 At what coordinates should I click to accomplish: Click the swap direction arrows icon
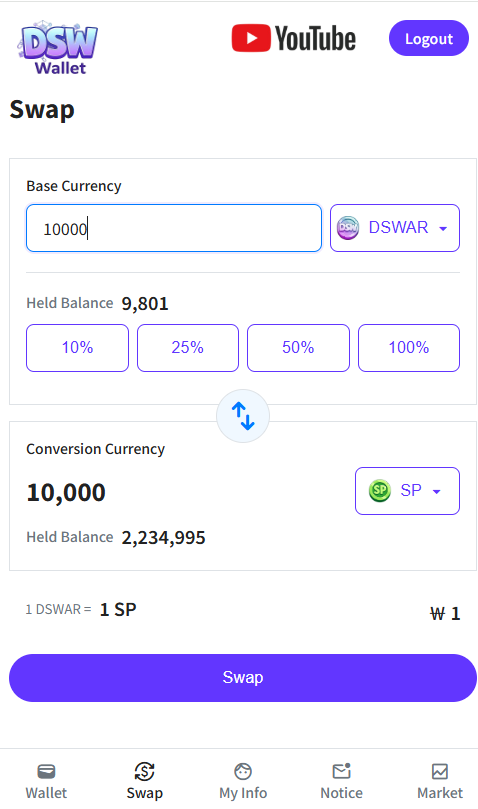[x=243, y=416]
